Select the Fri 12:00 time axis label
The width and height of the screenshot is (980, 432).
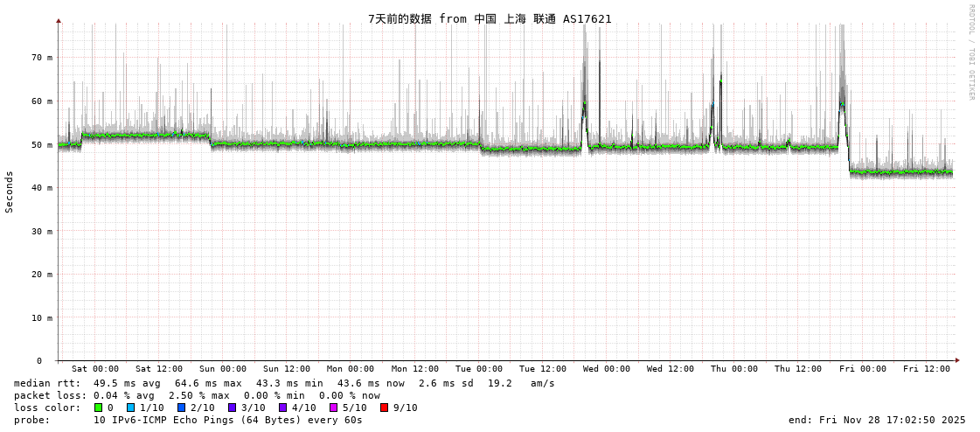927,369
